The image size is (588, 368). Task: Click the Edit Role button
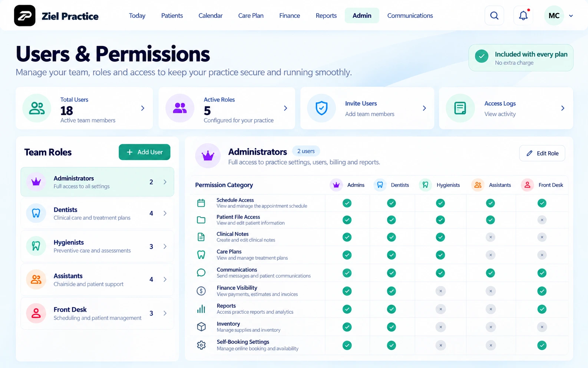pyautogui.click(x=542, y=153)
